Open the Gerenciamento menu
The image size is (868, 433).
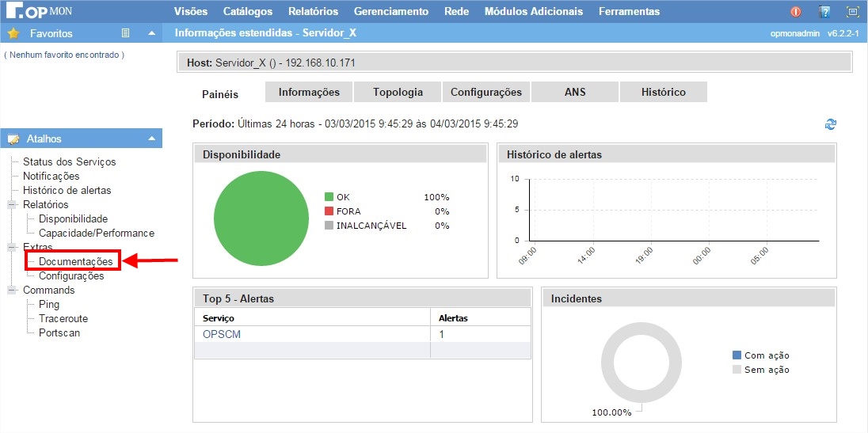pyautogui.click(x=390, y=11)
